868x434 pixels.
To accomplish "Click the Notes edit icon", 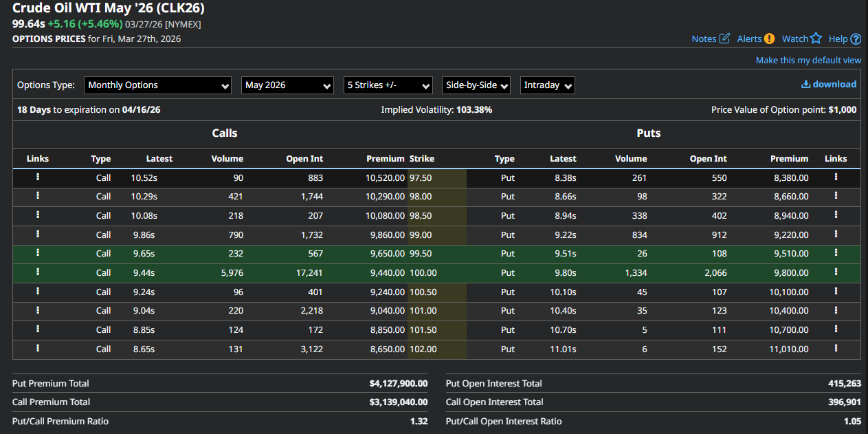I will 724,39.
